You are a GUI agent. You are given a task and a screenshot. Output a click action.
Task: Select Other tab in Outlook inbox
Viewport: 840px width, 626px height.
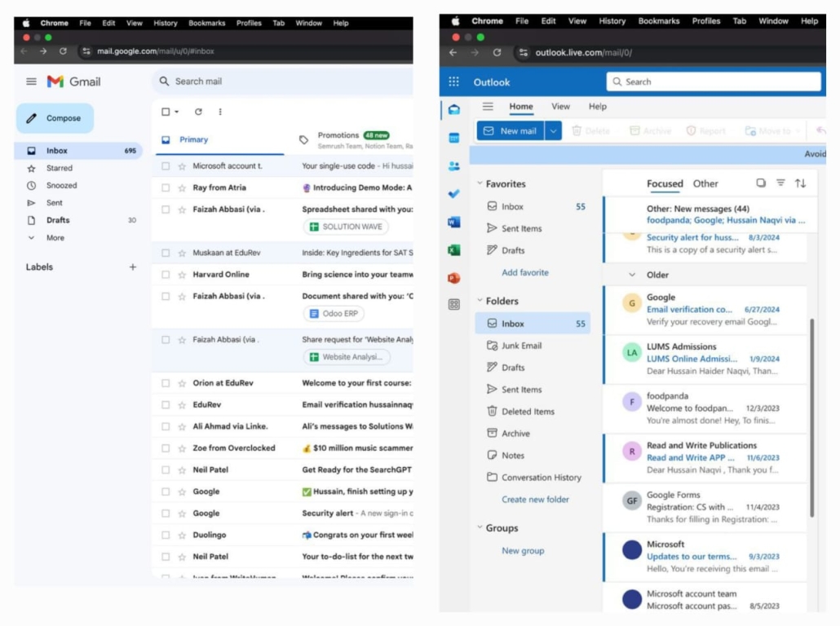705,183
